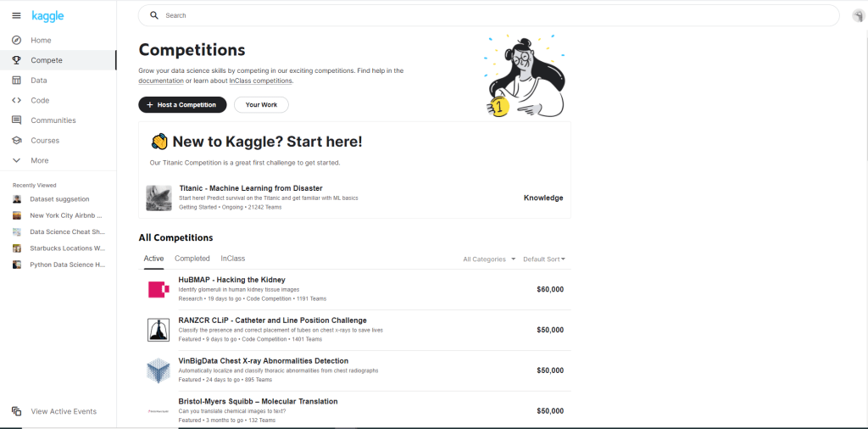The image size is (868, 429).
Task: Open HuBMAP - Hacking the Kidney title
Action: (x=232, y=280)
